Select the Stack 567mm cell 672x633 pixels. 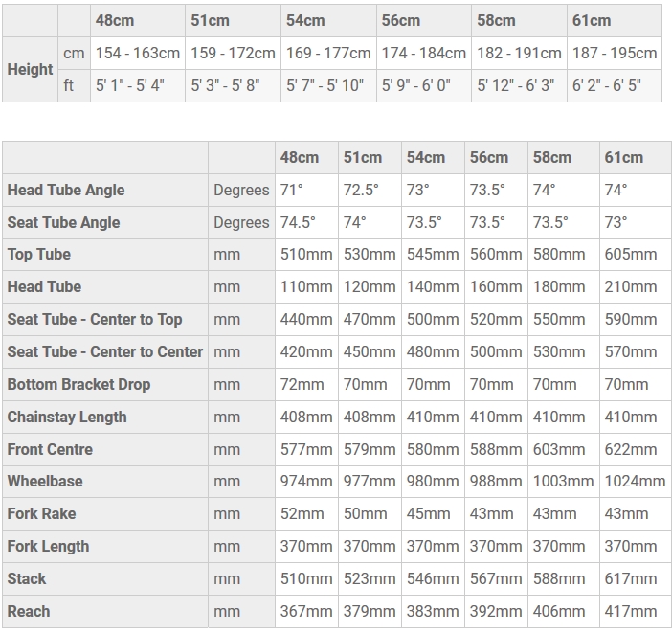pyautogui.click(x=496, y=579)
